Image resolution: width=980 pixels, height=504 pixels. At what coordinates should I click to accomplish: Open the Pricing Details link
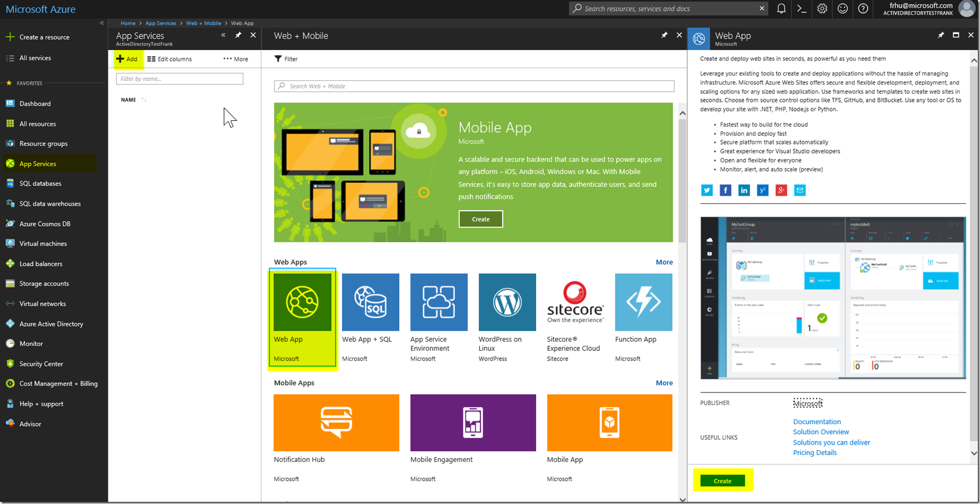click(814, 452)
